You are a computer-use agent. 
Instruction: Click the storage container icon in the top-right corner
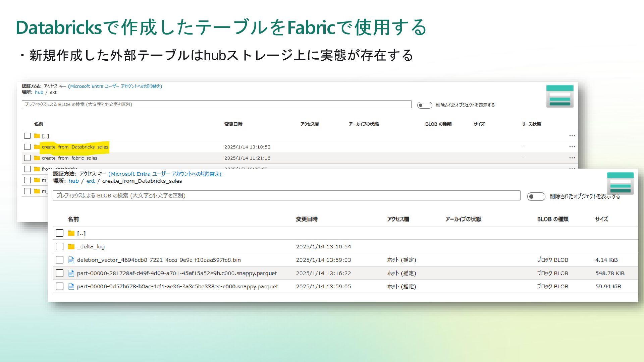(x=559, y=96)
